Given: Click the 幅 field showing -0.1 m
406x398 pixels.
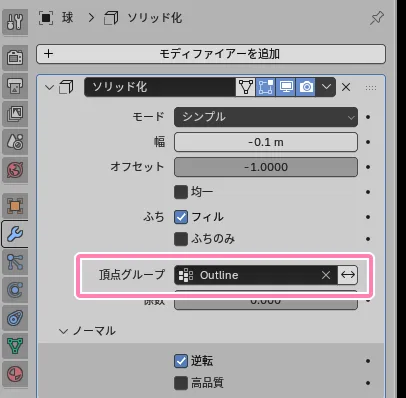Looking at the screenshot, I should 266,142.
